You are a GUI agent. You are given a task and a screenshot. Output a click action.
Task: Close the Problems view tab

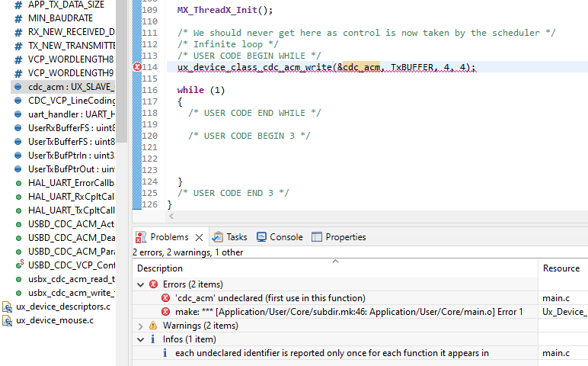(x=199, y=238)
